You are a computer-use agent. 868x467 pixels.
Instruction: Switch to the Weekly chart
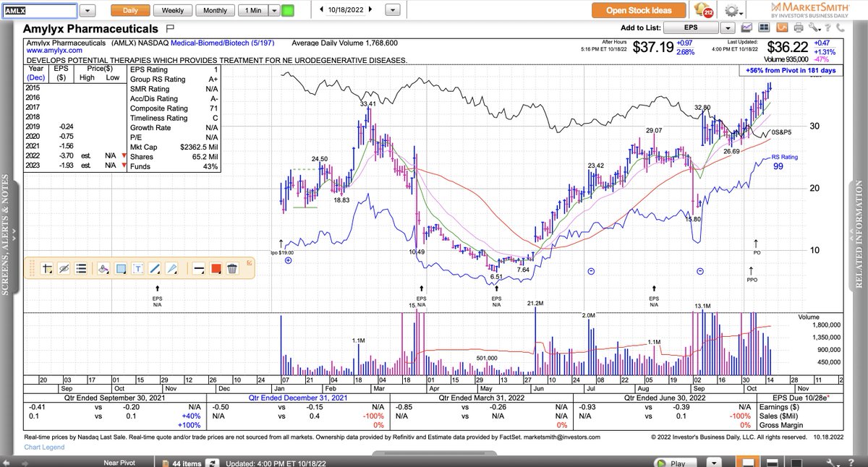click(172, 11)
